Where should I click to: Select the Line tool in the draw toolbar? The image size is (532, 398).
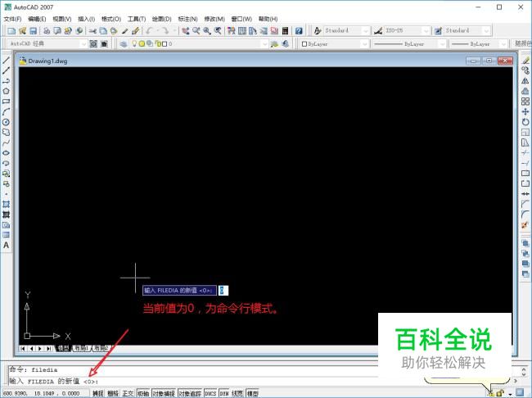[6, 61]
